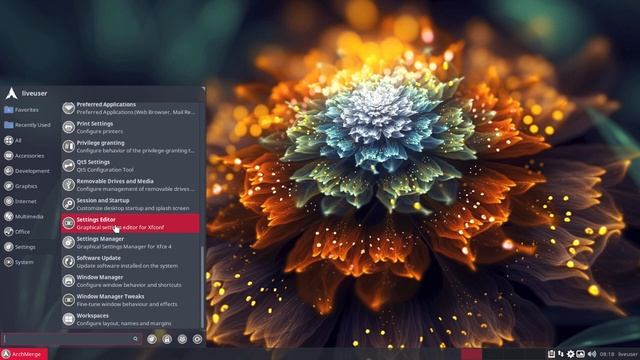Open the Session and Startup icon
The height and width of the screenshot is (360, 640).
click(x=69, y=204)
